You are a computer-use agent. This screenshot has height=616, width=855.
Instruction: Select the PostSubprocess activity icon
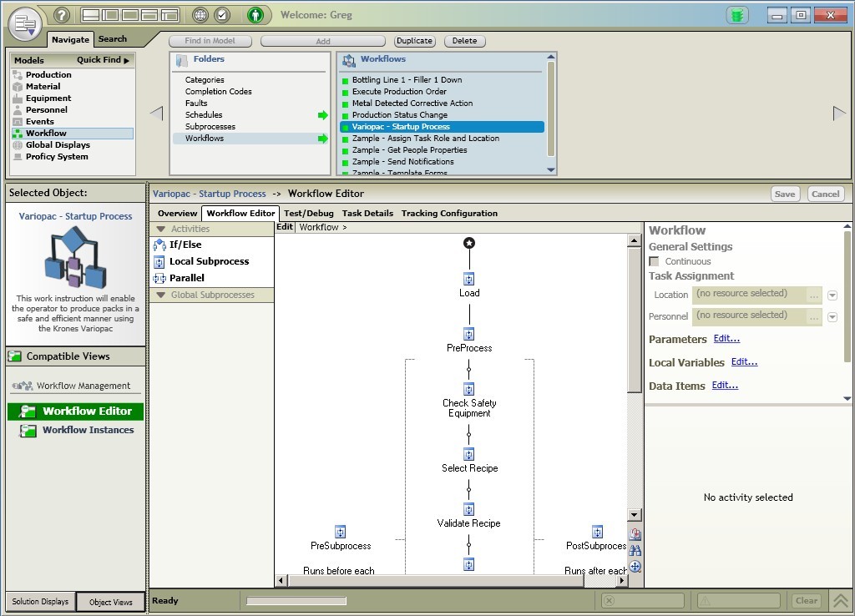(598, 532)
